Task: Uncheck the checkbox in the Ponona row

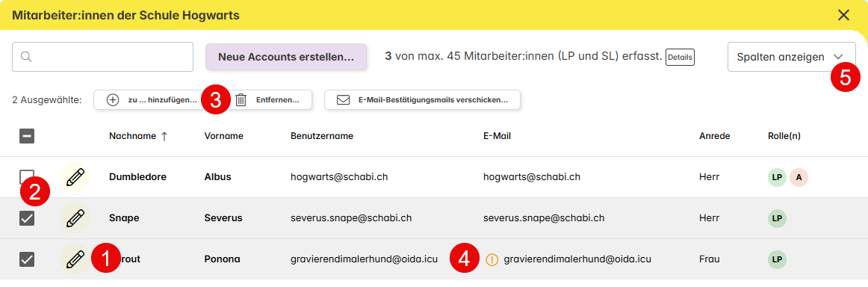Action: click(x=27, y=259)
